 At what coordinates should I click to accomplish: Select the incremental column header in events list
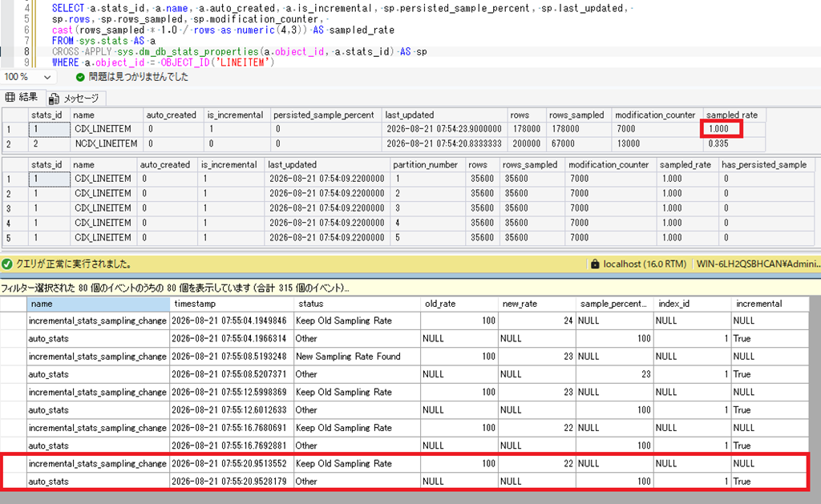point(770,304)
